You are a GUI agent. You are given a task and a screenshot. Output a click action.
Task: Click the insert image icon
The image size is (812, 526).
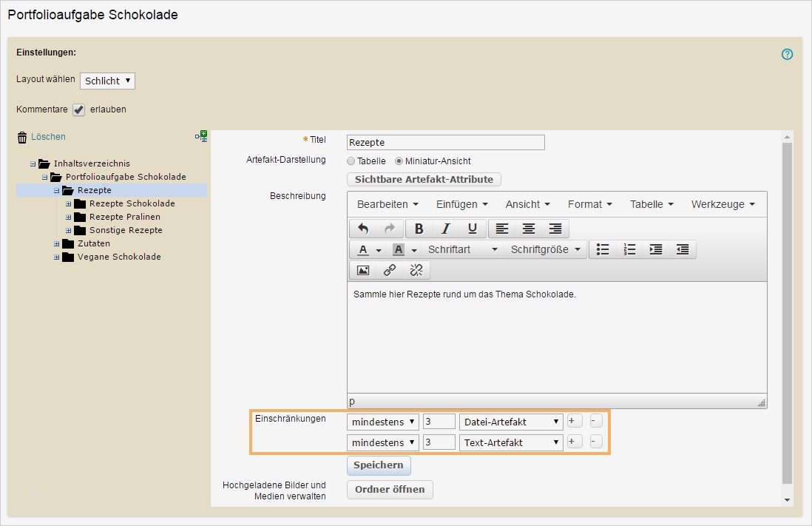pyautogui.click(x=363, y=270)
